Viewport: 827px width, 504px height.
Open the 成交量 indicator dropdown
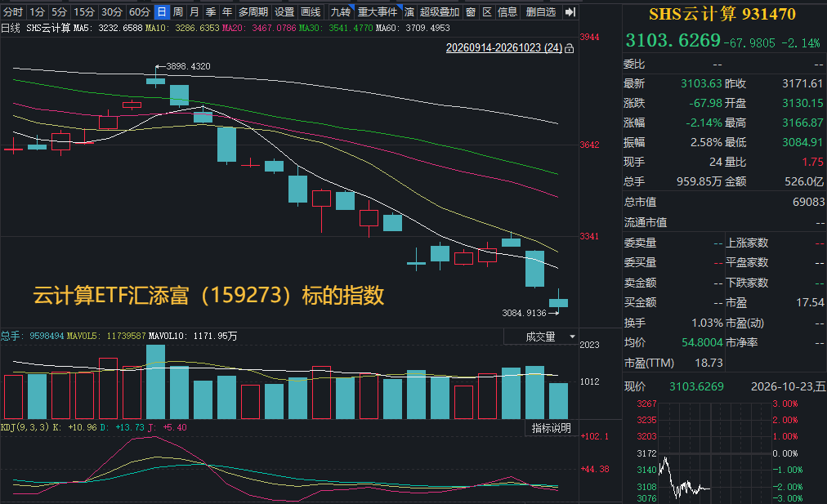pos(541,337)
